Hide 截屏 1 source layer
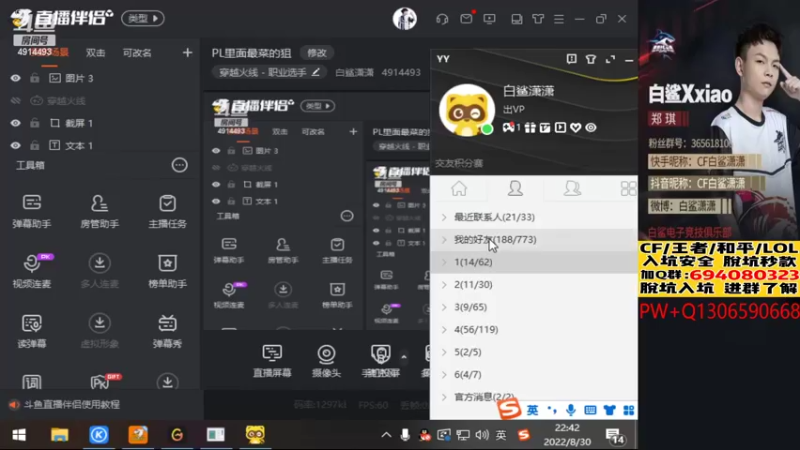The image size is (800, 450). tap(15, 123)
